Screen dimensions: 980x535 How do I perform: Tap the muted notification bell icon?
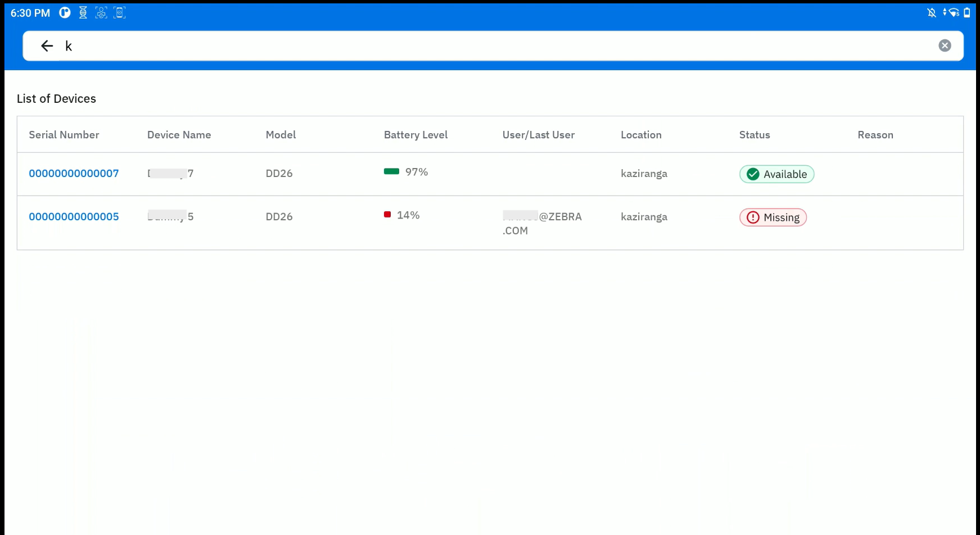(x=932, y=13)
